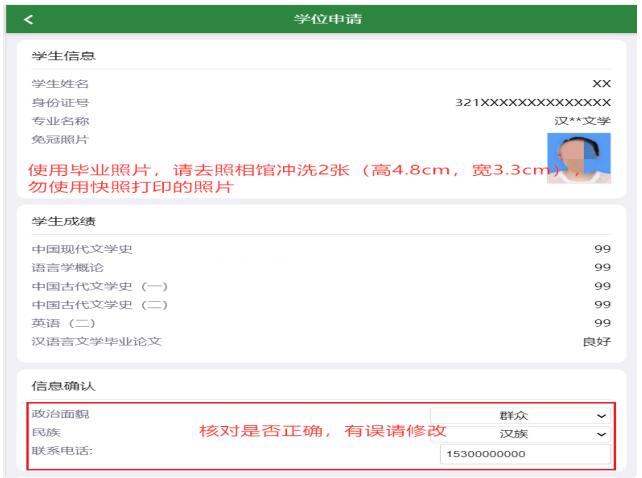
Task: Click the masked 身份证号 number
Action: pyautogui.click(x=533, y=102)
